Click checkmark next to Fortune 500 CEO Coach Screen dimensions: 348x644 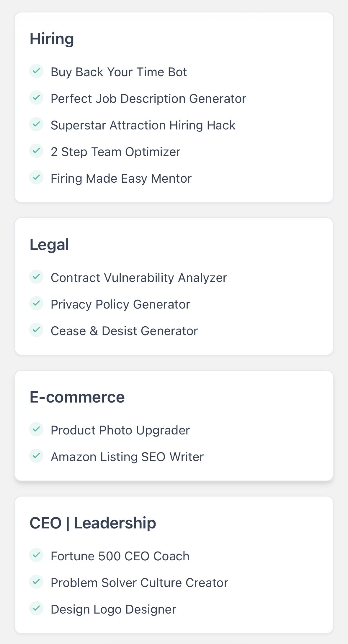tap(36, 555)
